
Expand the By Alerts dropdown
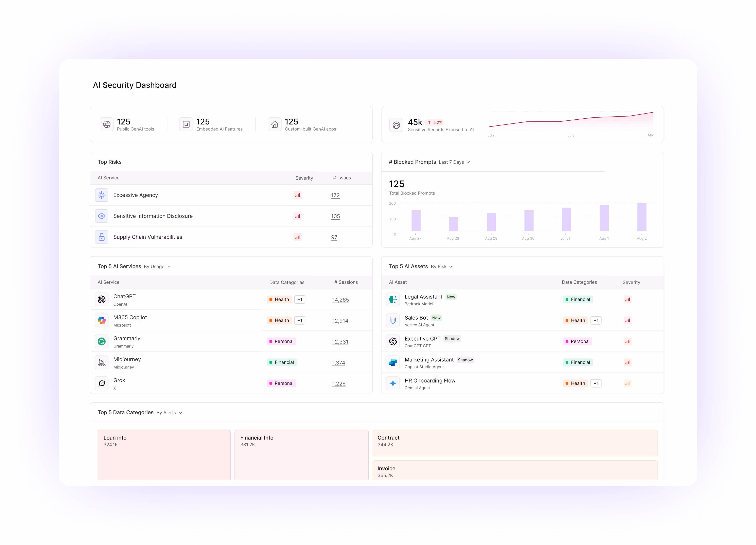[x=169, y=413]
